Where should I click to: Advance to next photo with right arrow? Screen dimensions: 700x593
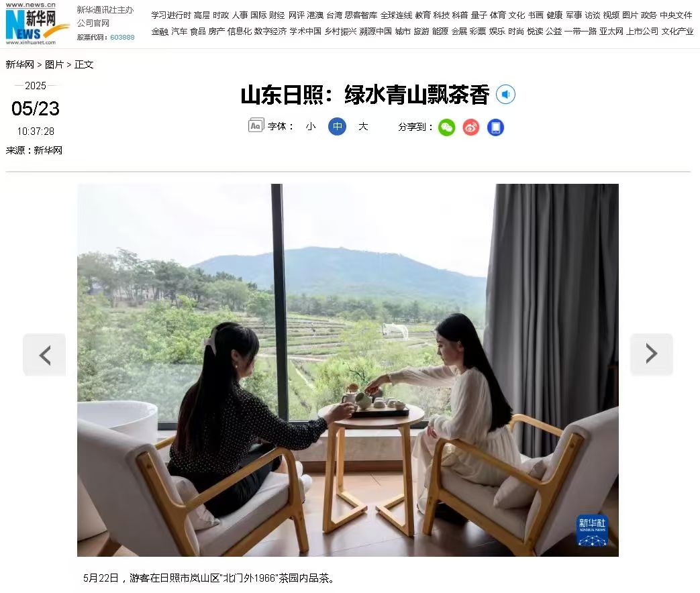click(651, 354)
